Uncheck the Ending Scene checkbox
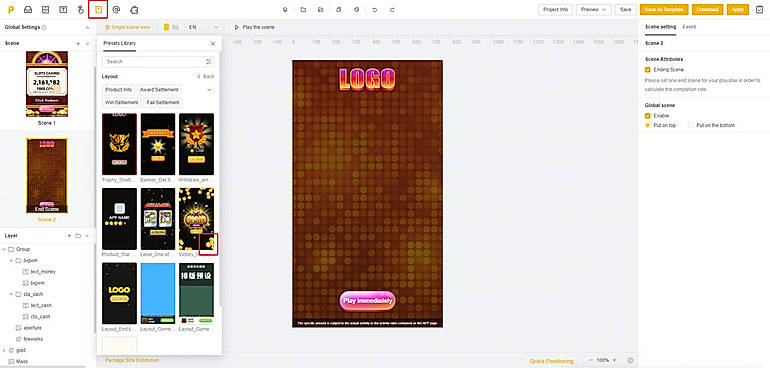770x368 pixels. click(x=648, y=70)
